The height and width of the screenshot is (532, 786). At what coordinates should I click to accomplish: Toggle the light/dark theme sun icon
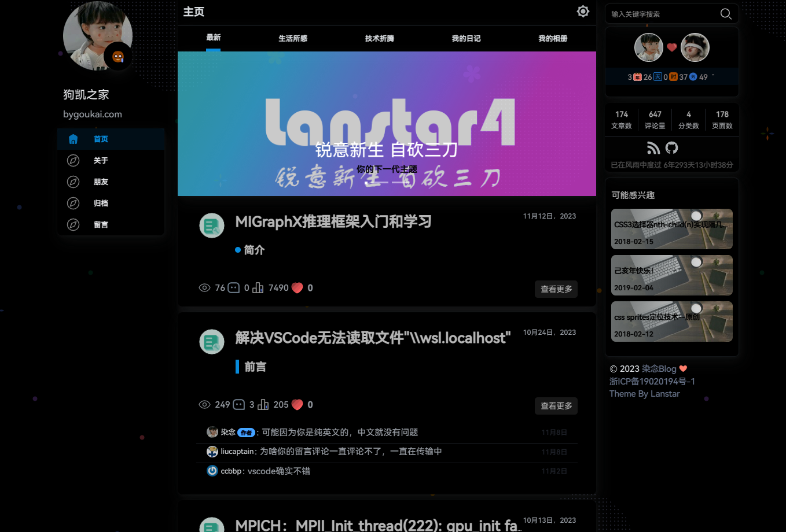point(583,12)
